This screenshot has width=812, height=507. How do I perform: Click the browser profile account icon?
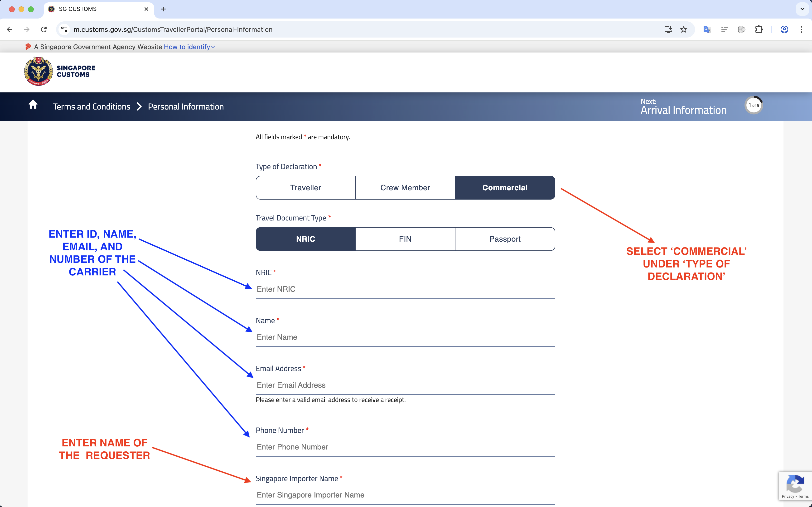(x=784, y=29)
